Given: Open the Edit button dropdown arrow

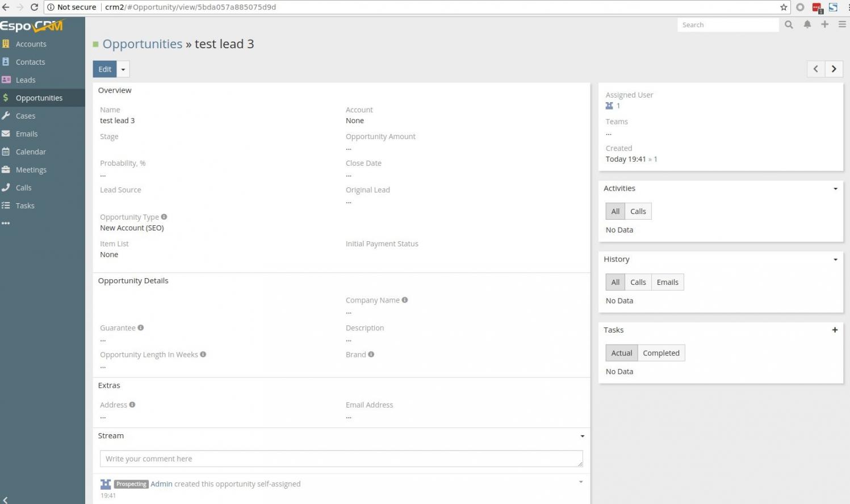Looking at the screenshot, I should click(123, 69).
